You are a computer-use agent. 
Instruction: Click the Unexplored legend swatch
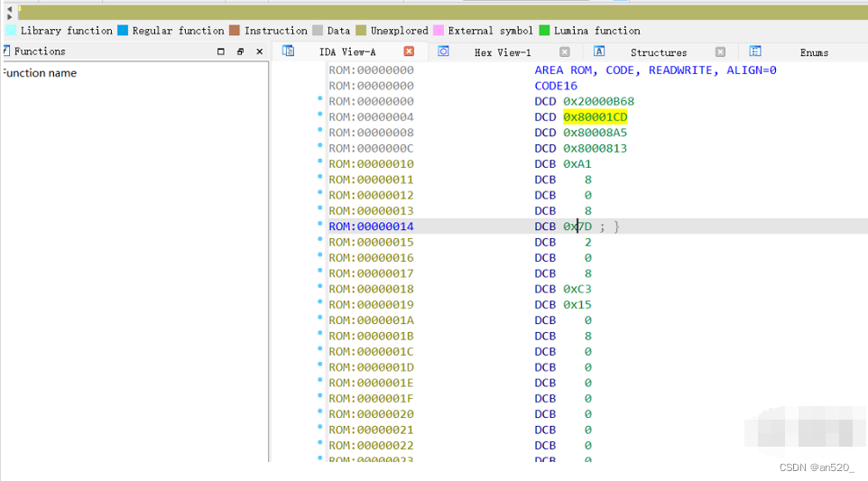361,31
